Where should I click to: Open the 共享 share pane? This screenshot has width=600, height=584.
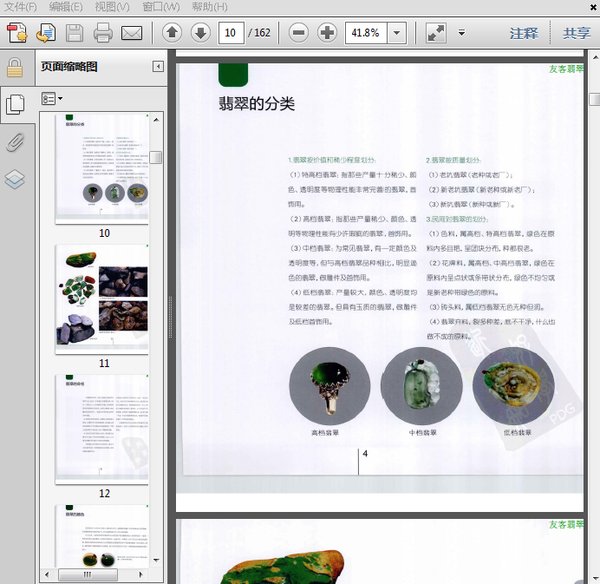click(576, 33)
